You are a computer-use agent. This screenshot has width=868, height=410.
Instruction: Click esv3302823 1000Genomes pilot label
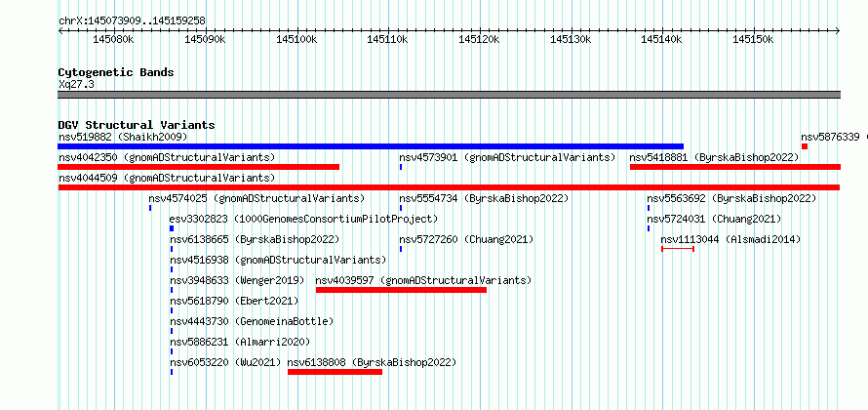point(304,219)
